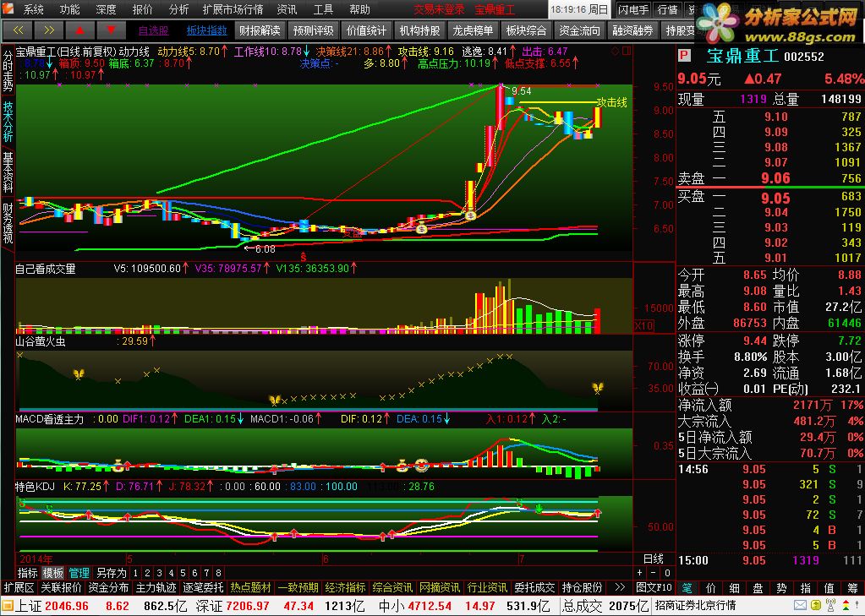Toggle the 模板 mode button
Image resolution: width=865 pixels, height=616 pixels.
tap(53, 573)
